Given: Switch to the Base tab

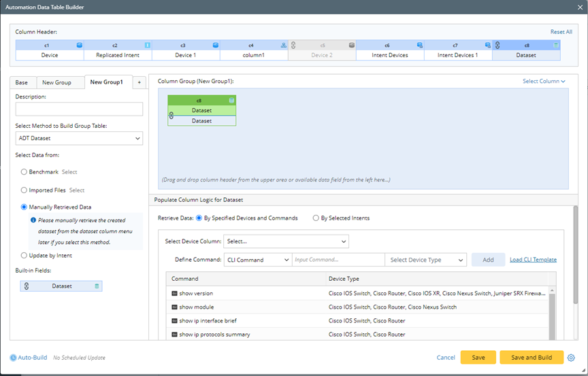Looking at the screenshot, I should coord(22,82).
